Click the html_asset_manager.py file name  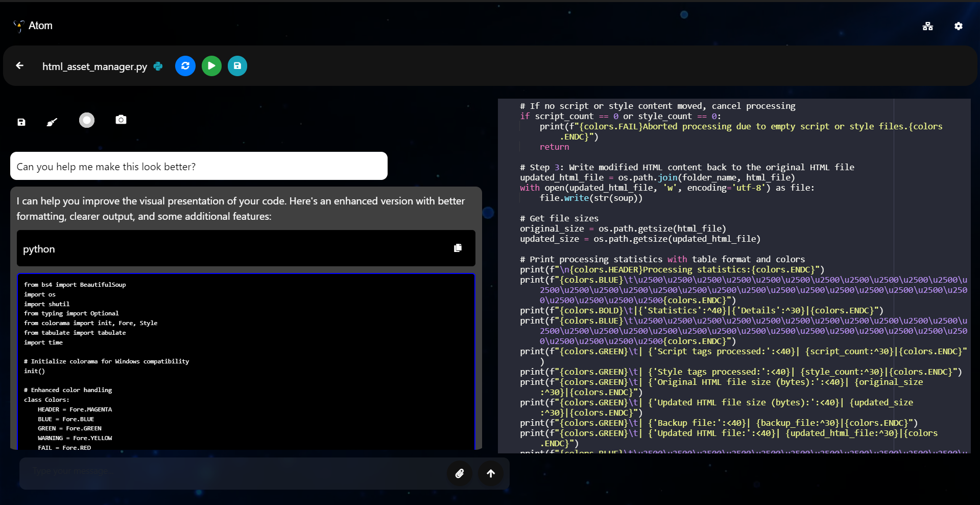pyautogui.click(x=94, y=66)
